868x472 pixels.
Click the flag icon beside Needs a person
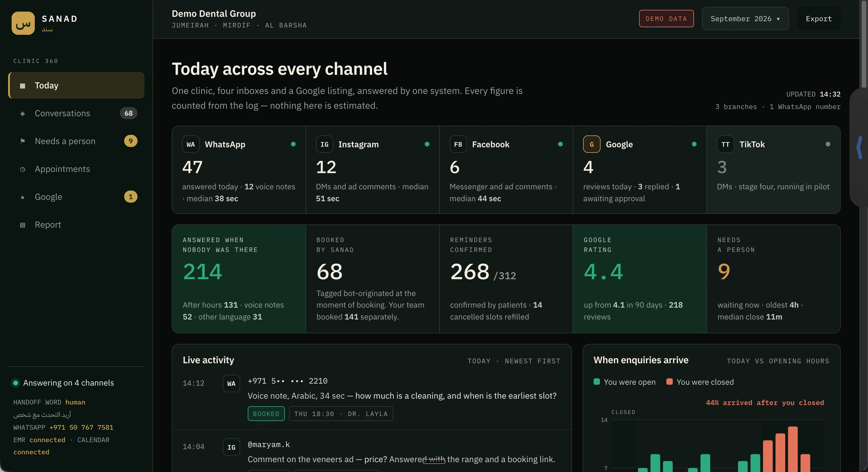tap(23, 141)
